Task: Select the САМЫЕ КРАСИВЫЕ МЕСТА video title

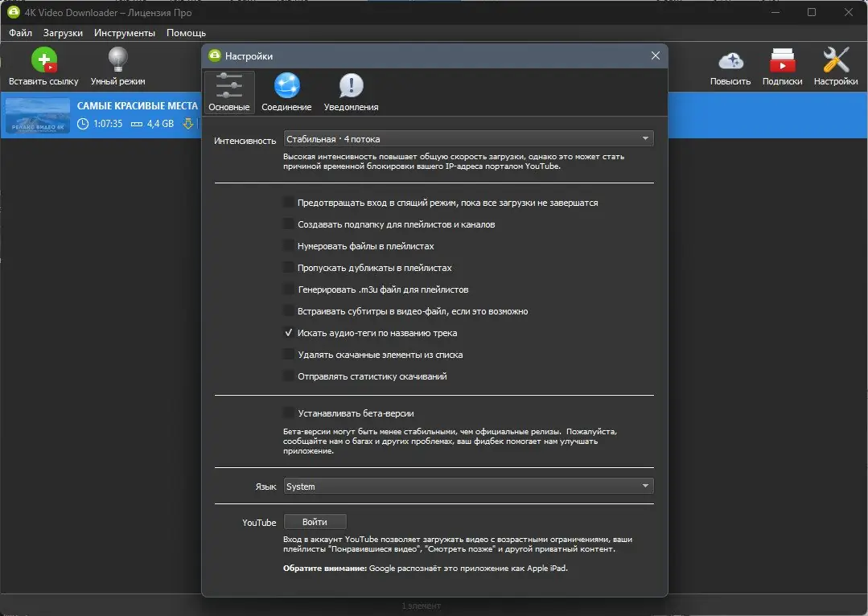Action: click(x=138, y=105)
